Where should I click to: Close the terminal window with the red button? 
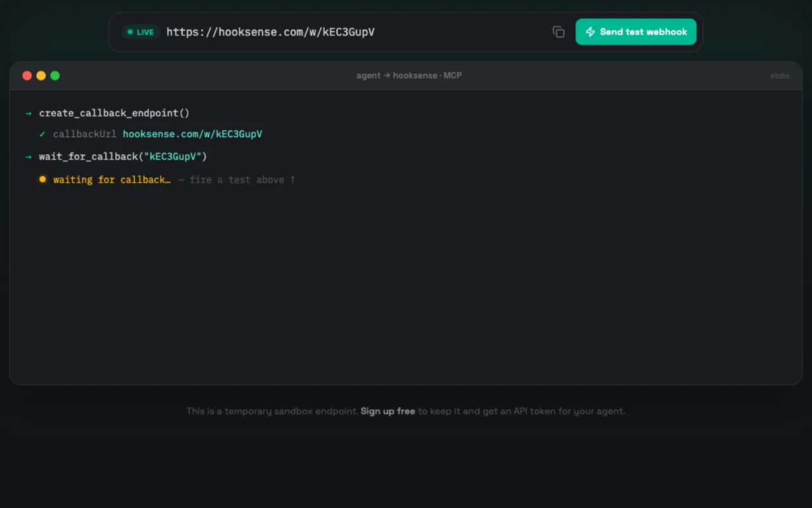[x=27, y=76]
